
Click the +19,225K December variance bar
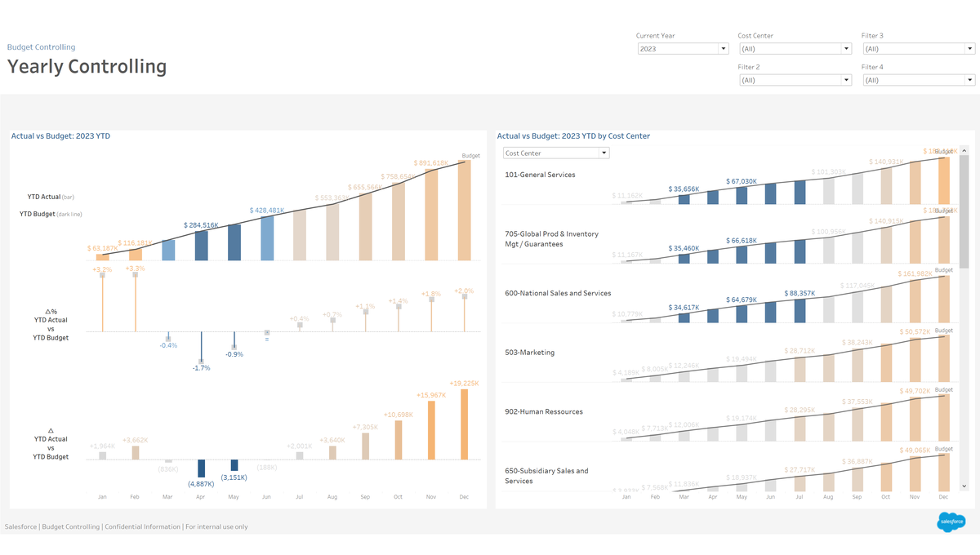pos(464,424)
